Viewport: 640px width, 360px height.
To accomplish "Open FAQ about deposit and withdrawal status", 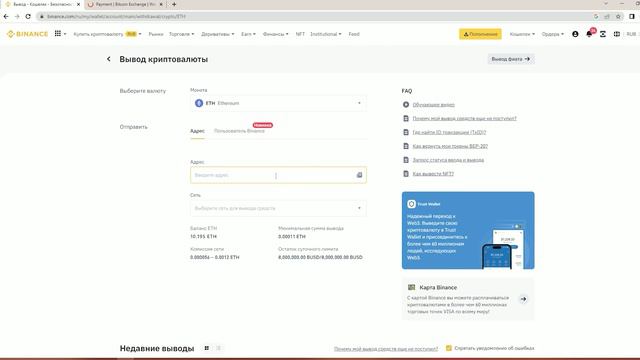I will point(448,160).
